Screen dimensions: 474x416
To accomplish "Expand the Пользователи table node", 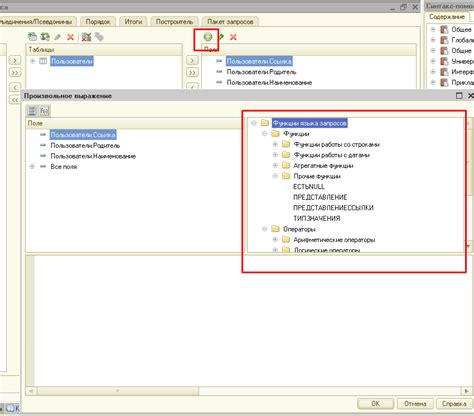I will [x=33, y=61].
